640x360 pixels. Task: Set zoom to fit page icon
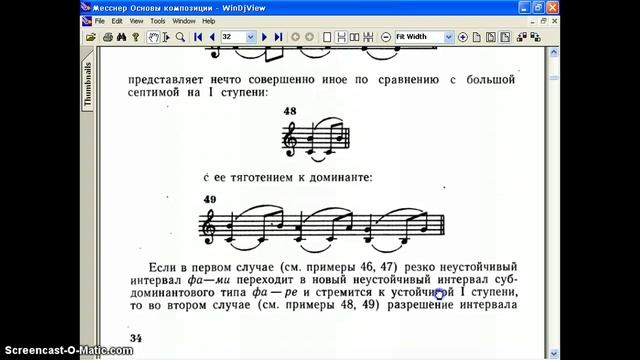[x=491, y=37]
